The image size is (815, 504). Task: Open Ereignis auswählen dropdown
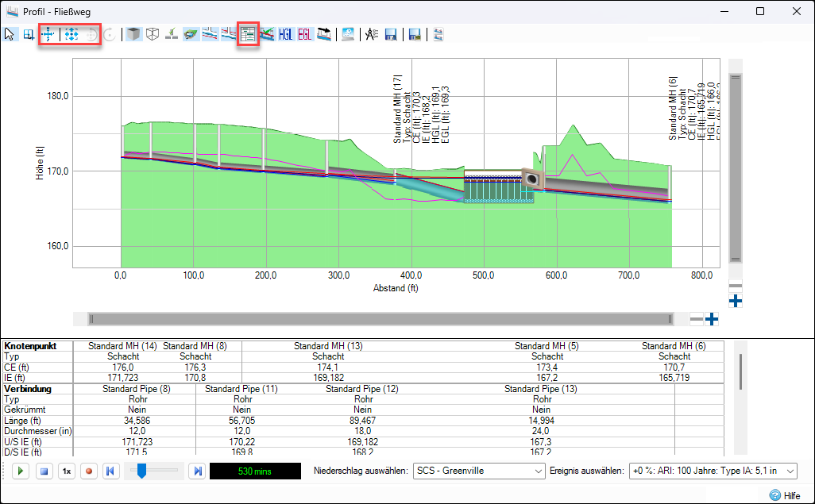click(713, 471)
